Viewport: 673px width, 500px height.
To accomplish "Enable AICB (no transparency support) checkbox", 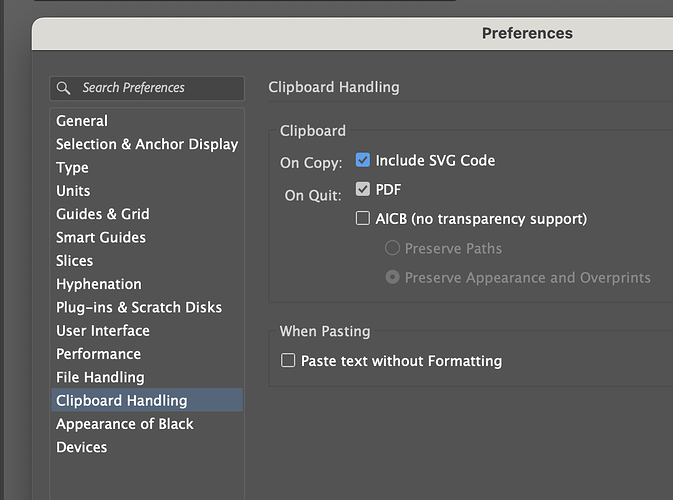I will (363, 218).
